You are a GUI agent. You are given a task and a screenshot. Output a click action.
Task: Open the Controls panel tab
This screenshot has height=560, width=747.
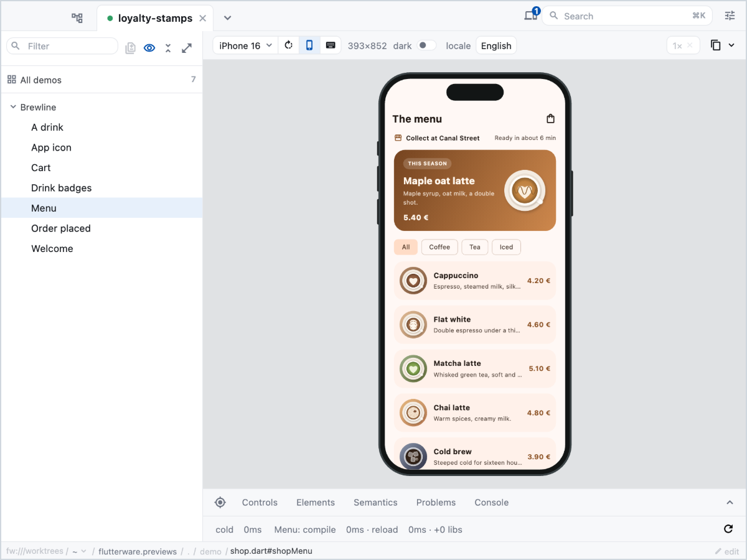tap(260, 502)
